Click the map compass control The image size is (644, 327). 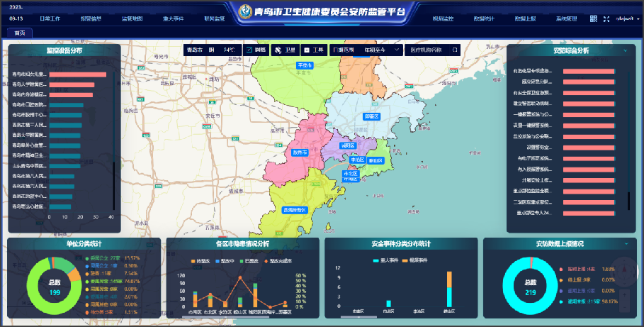625,269
